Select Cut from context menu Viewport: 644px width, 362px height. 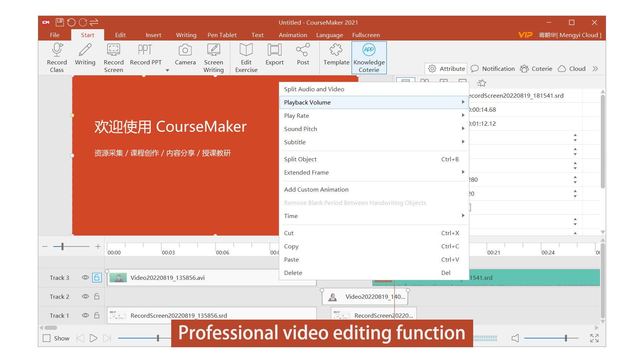[x=374, y=233]
